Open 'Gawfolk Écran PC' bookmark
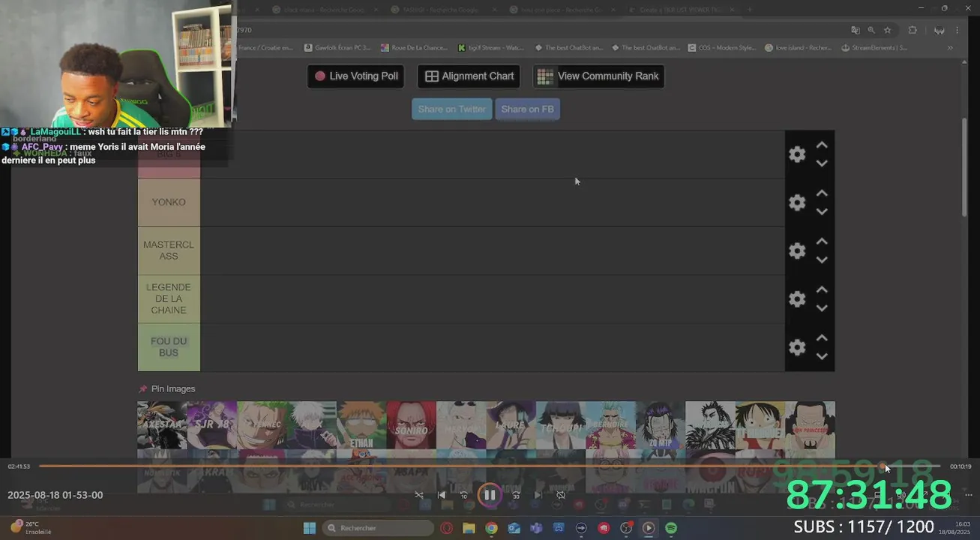The height and width of the screenshot is (540, 980). pos(337,47)
